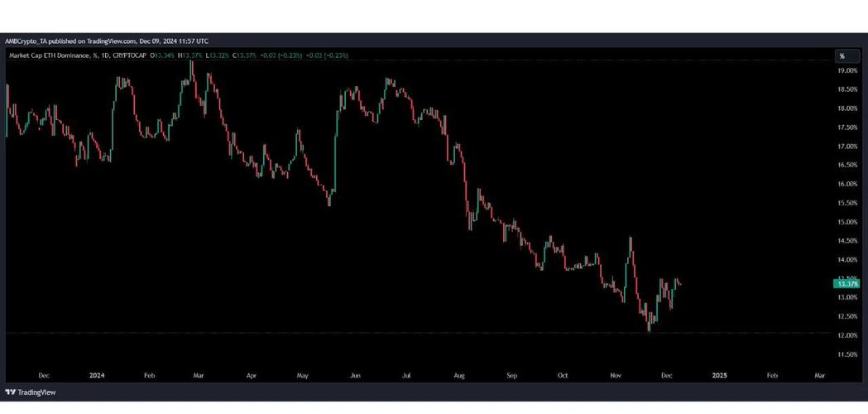
Task: Click the 15.00% price axis label
Action: click(x=847, y=222)
